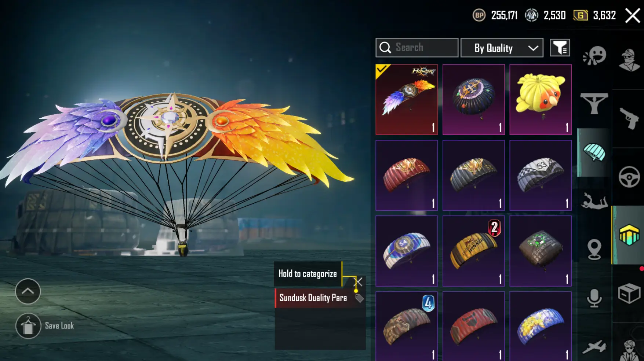This screenshot has height=361, width=644.
Task: Switch to the crate box tab
Action: coord(629,294)
